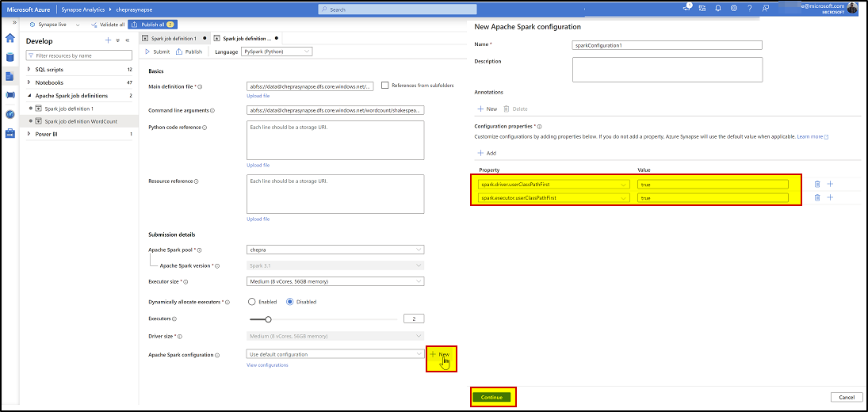Switch to the second Spark job definition tab

247,39
